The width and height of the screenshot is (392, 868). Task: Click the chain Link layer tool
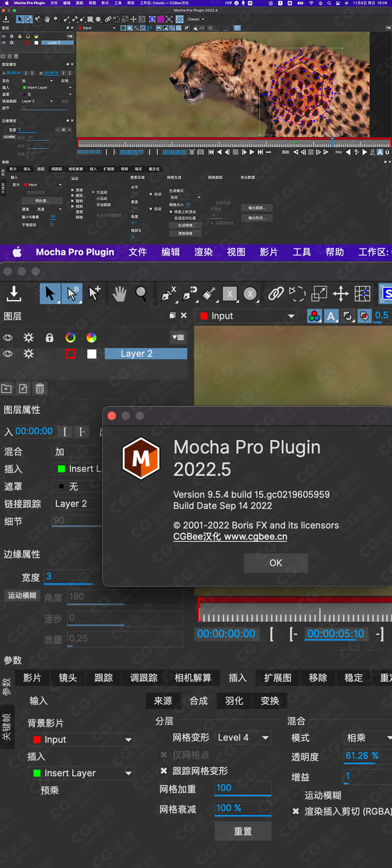coord(275,294)
